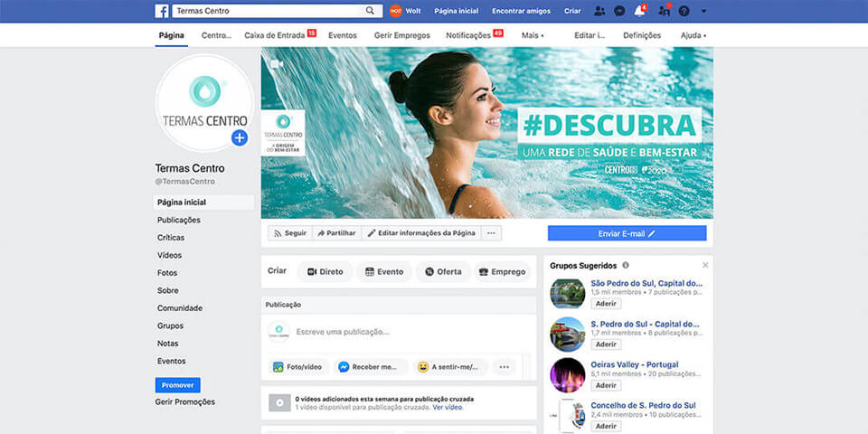Open the three-dots menu beside Editar informações
This screenshot has width=868, height=434.
point(491,233)
